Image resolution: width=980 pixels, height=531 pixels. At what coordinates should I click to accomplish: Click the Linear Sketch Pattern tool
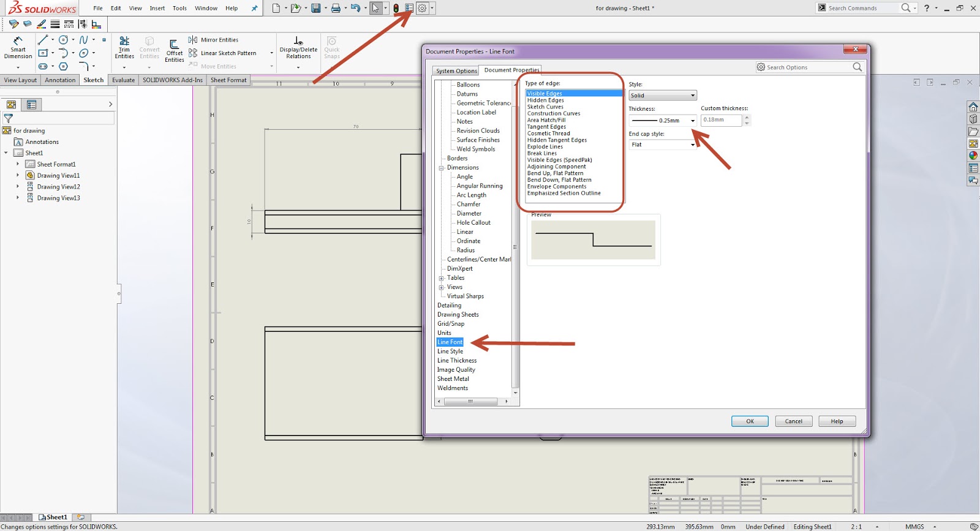(x=222, y=53)
